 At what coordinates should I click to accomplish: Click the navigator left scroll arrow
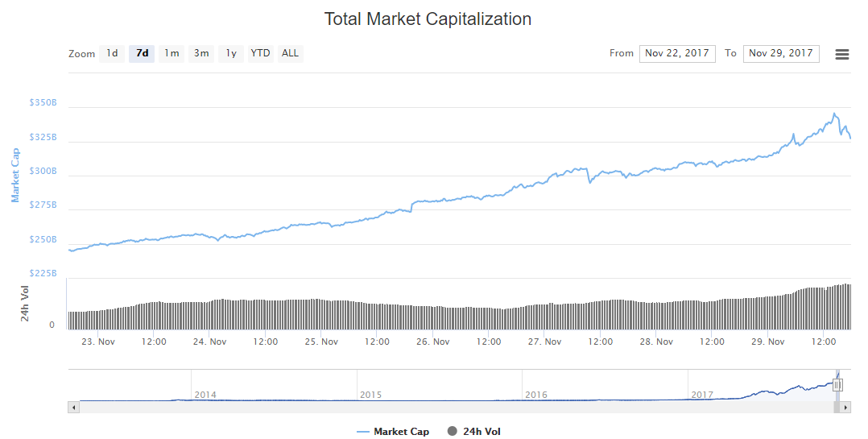coord(73,408)
